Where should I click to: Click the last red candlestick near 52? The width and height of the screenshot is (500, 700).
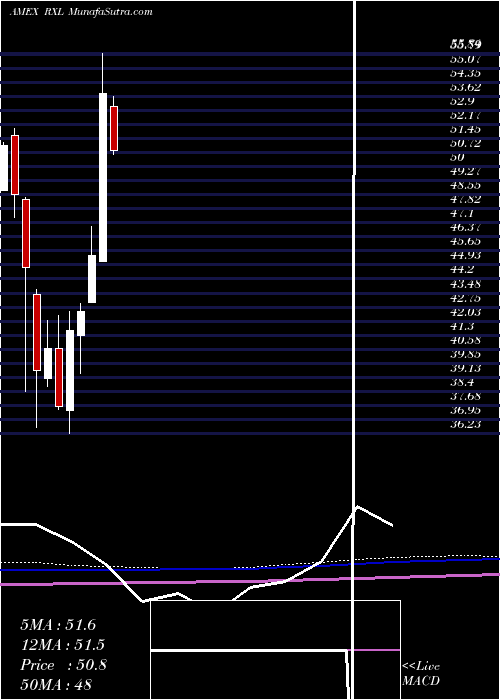(x=114, y=128)
